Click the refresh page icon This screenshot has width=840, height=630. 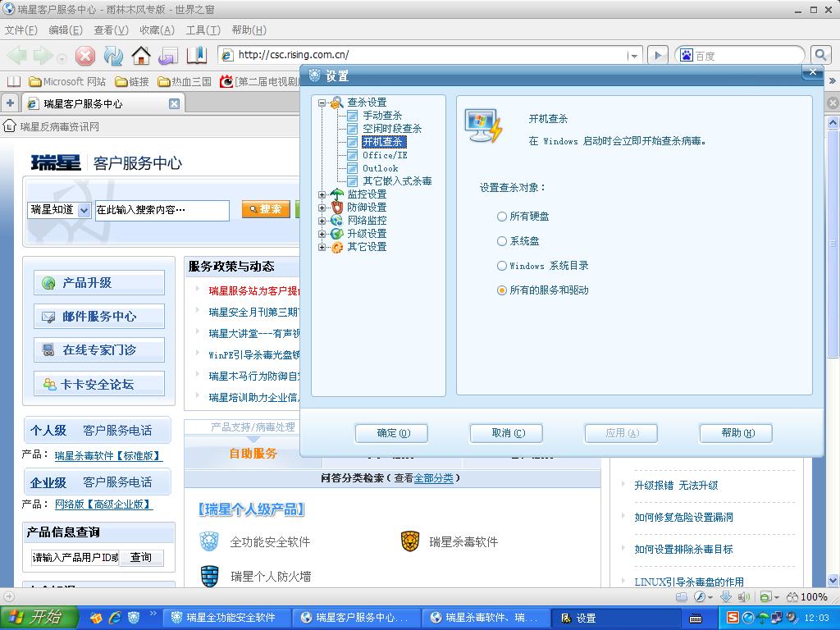113,55
